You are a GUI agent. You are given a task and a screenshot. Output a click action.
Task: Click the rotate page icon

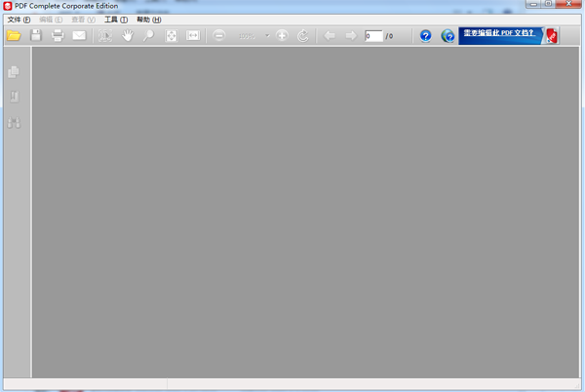pyautogui.click(x=303, y=36)
